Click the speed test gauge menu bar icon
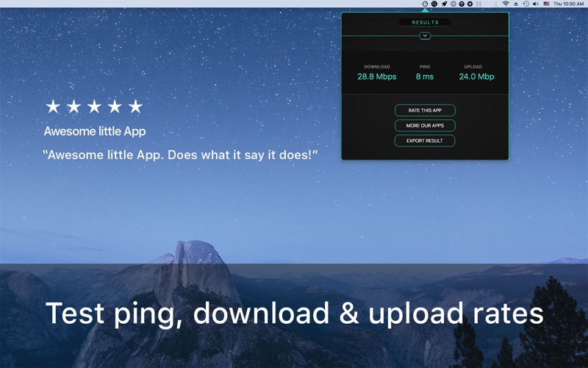 pyautogui.click(x=425, y=4)
